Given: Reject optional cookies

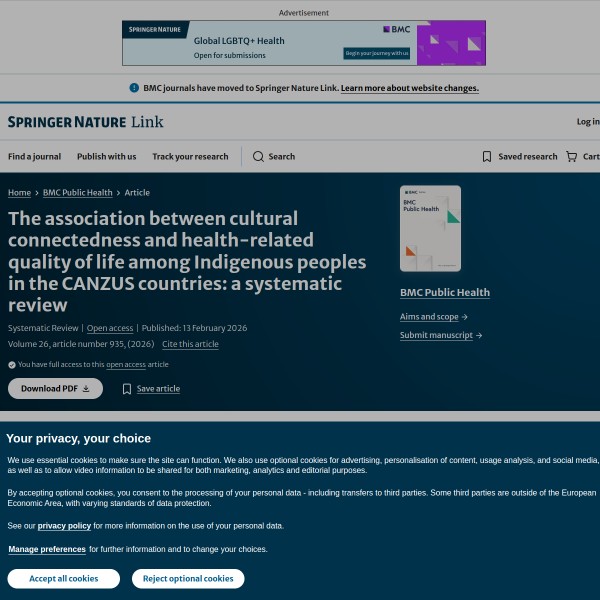Looking at the screenshot, I should (x=188, y=579).
